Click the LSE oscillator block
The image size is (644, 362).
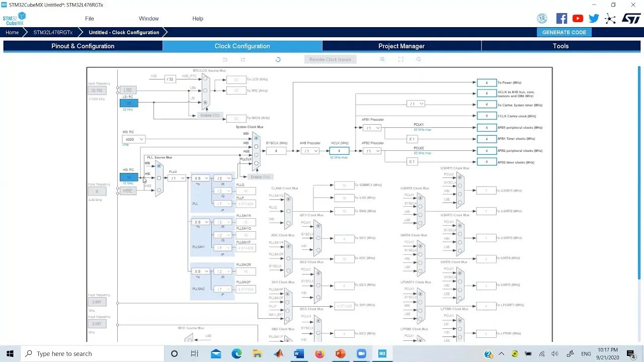pos(128,90)
